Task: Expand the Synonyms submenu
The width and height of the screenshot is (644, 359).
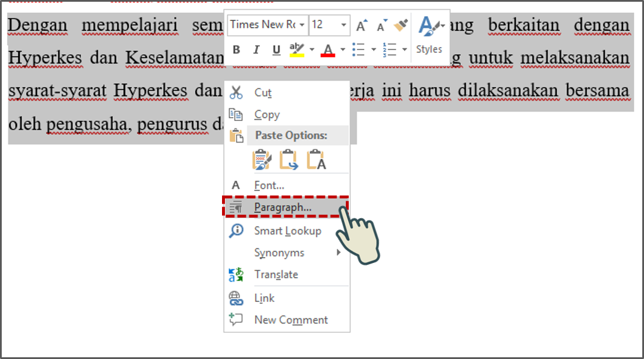Action: (279, 253)
